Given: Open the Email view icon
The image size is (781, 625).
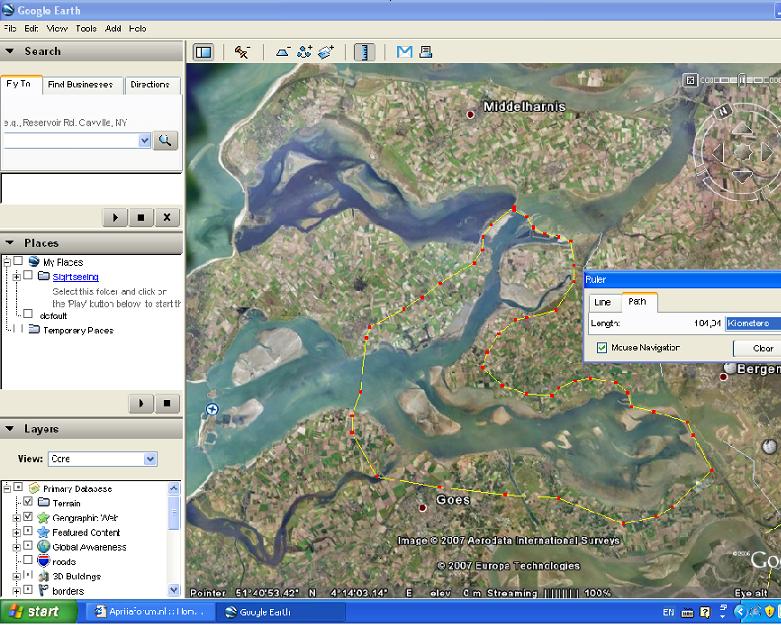Looking at the screenshot, I should tap(404, 52).
